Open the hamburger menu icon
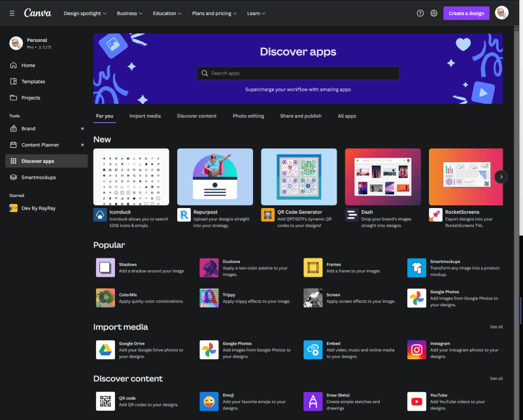This screenshot has height=420, width=523. (12, 13)
